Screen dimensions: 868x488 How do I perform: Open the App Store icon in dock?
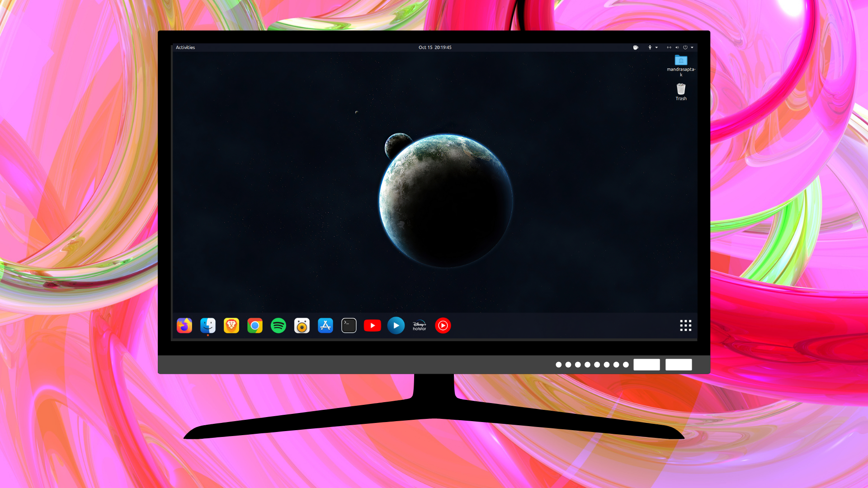(x=325, y=325)
